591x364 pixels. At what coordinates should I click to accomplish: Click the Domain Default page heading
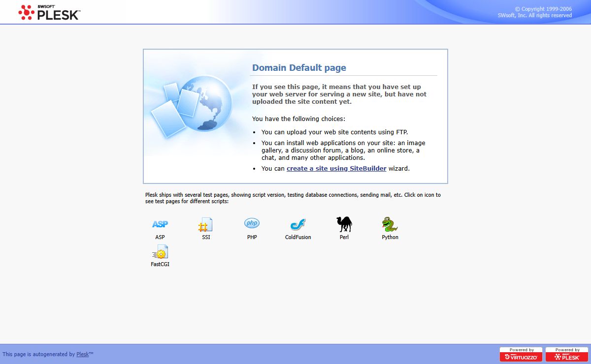[299, 68]
